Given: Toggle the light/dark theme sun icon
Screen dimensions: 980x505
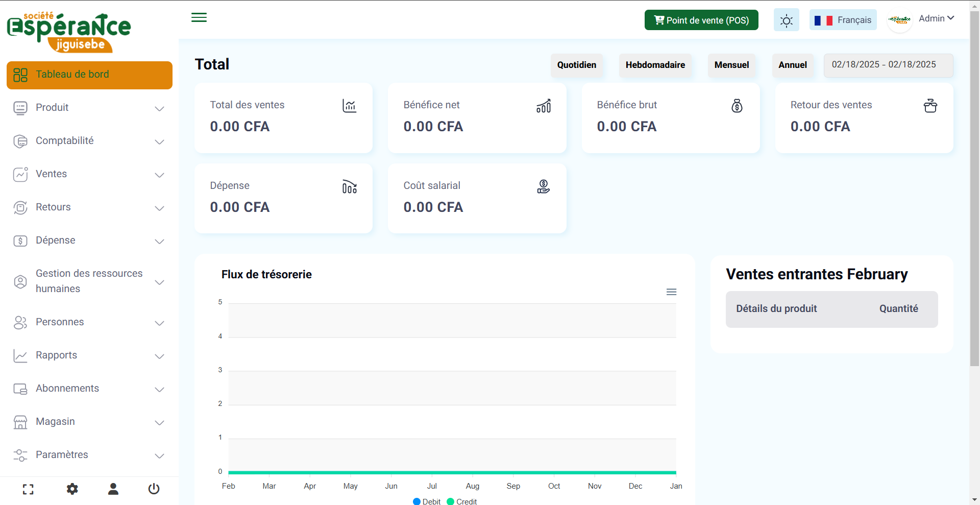Looking at the screenshot, I should [x=786, y=20].
